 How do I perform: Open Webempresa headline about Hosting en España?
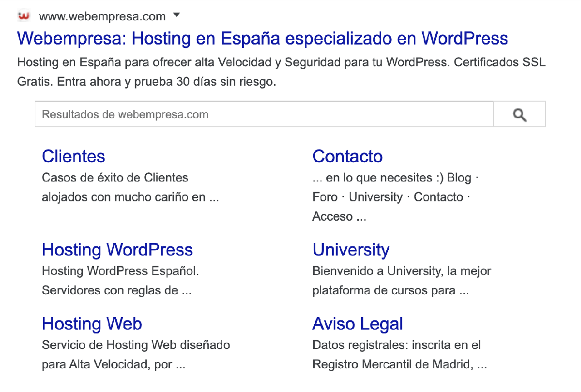coord(262,39)
